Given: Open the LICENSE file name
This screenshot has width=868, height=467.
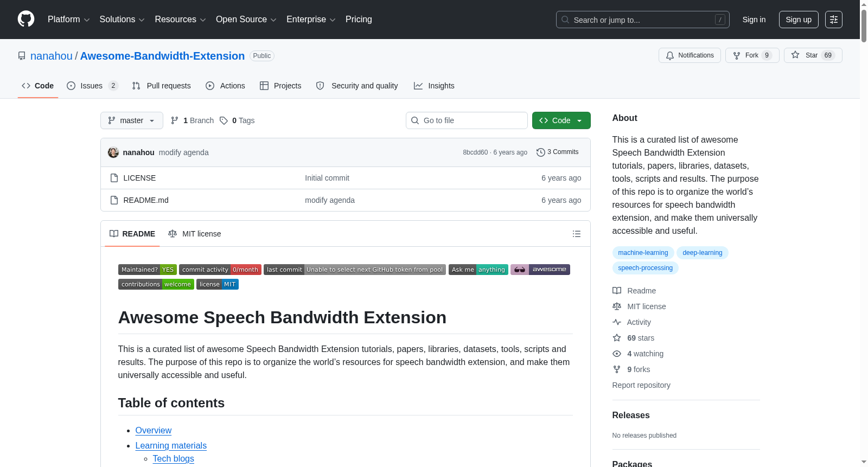Looking at the screenshot, I should 139,178.
